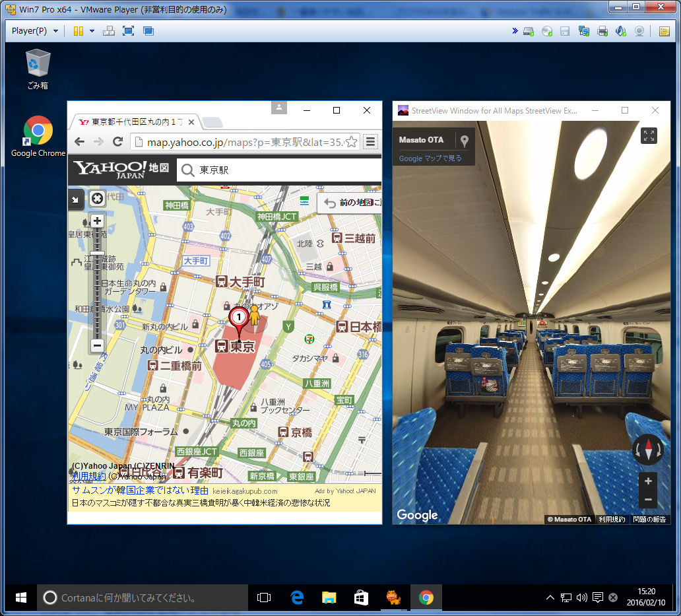Open a new Chrome tab
The image size is (681, 616).
click(x=212, y=123)
